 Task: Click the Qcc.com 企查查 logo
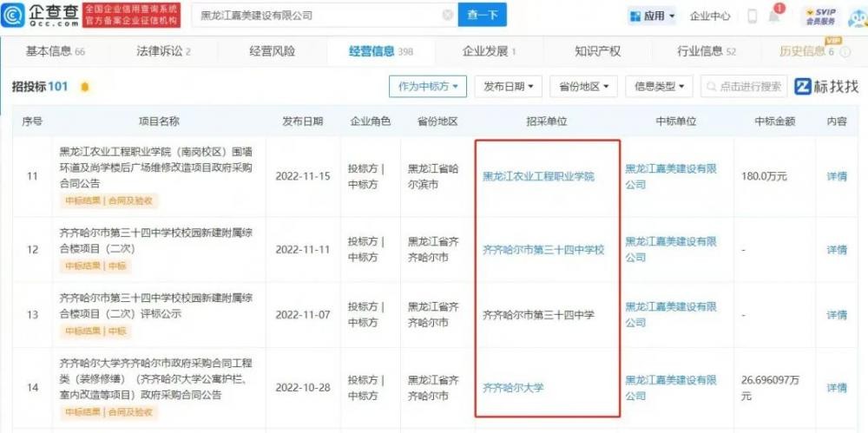click(44, 15)
